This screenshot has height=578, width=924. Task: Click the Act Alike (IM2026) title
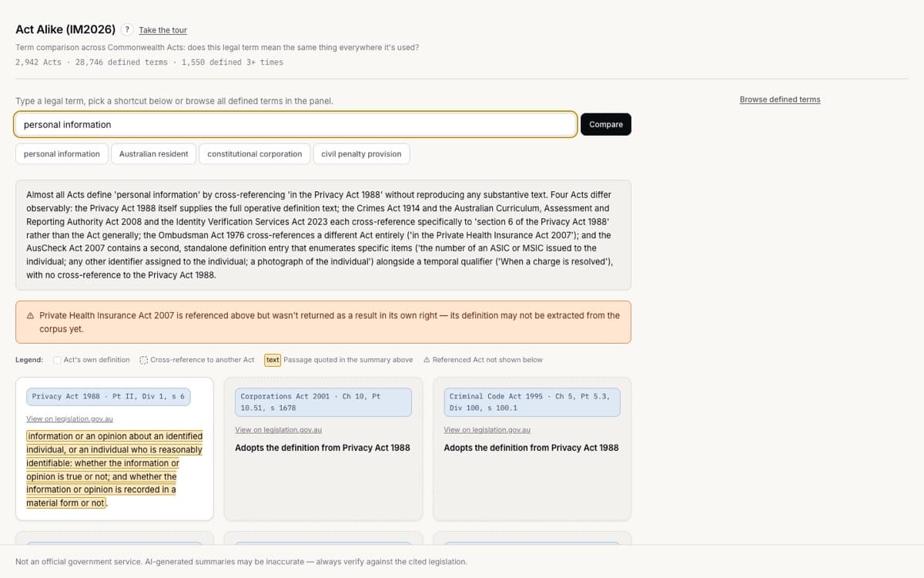coord(65,29)
